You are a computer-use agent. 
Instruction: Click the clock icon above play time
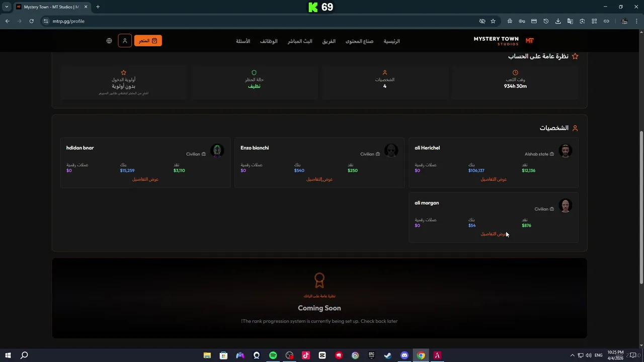(515, 72)
